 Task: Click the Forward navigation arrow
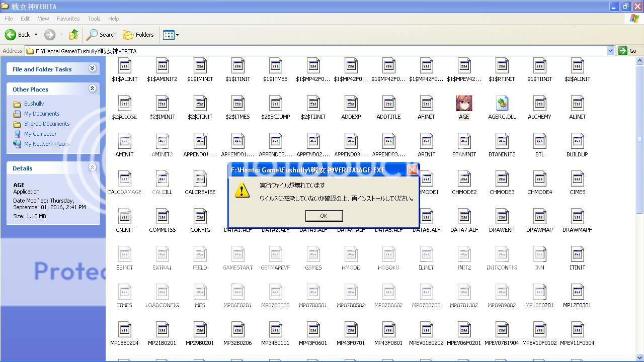pyautogui.click(x=49, y=35)
